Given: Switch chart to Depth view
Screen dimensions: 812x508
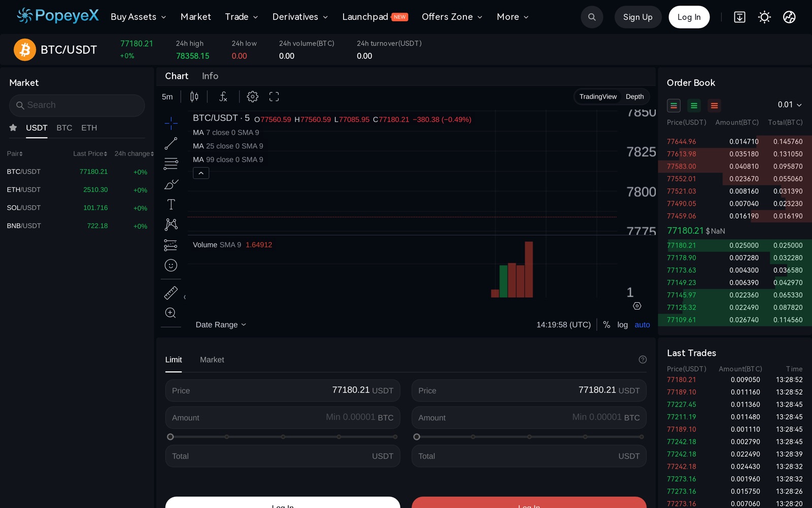Looking at the screenshot, I should (x=634, y=97).
